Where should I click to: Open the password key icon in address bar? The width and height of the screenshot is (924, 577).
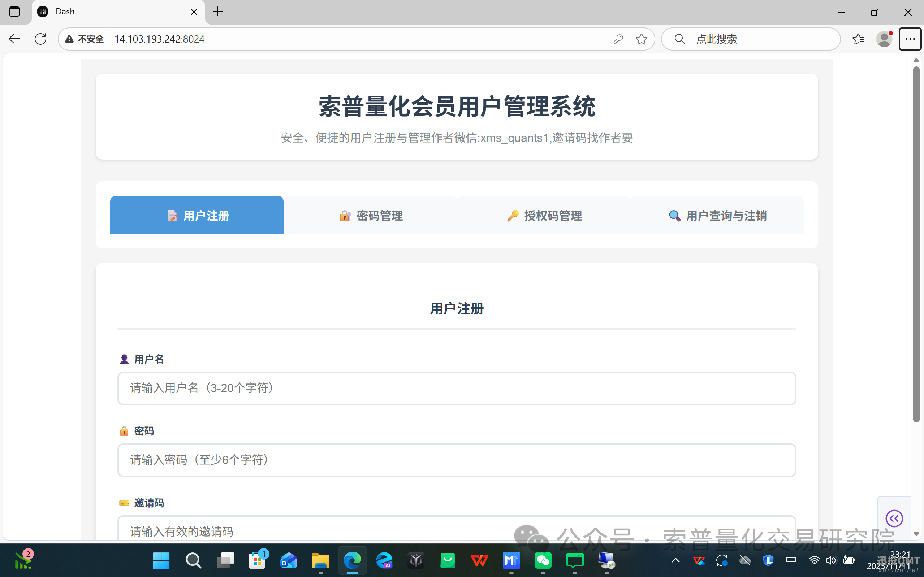[x=618, y=39]
